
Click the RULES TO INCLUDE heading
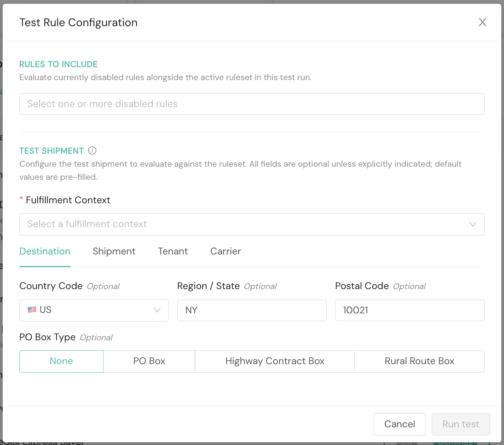coord(58,64)
